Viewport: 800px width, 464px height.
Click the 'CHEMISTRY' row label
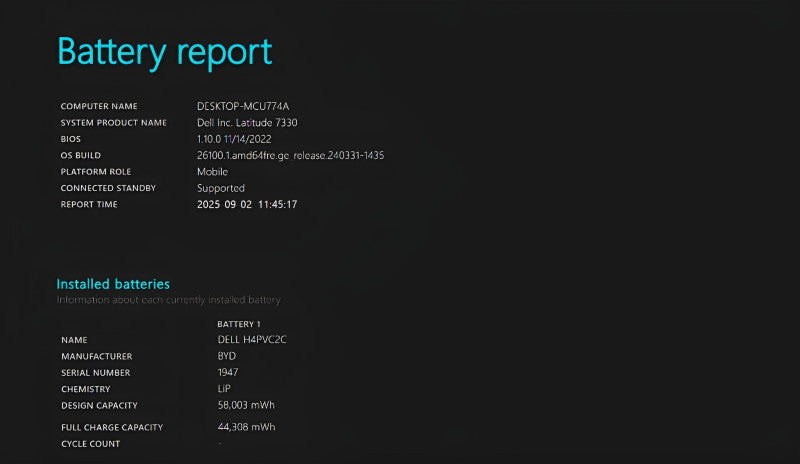click(x=86, y=389)
